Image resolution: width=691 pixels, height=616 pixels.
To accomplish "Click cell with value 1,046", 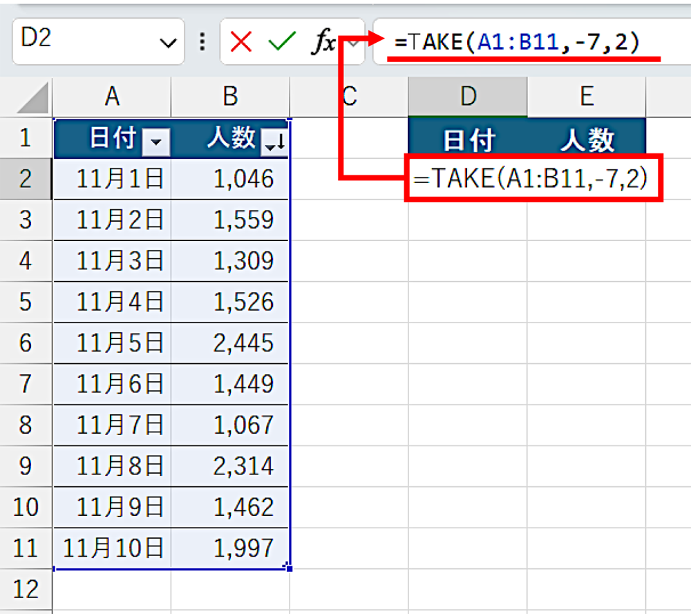I will point(230,179).
